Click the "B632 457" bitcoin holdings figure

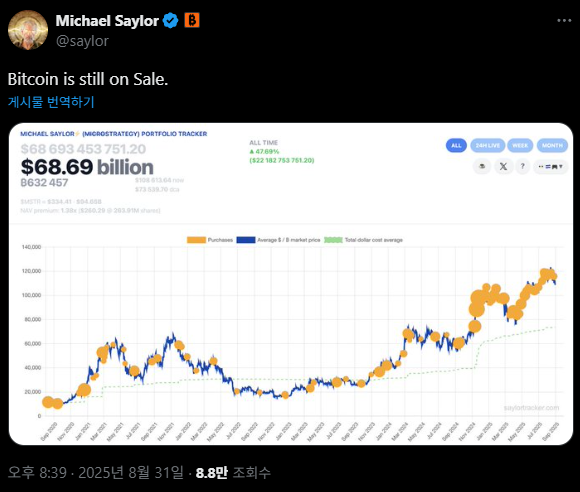[x=44, y=183]
